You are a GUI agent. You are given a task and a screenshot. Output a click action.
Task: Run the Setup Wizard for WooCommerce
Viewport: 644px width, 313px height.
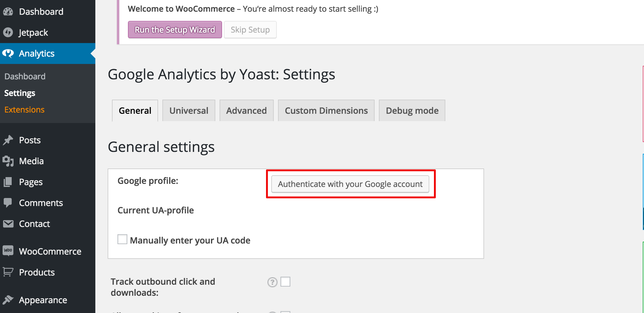pyautogui.click(x=175, y=30)
